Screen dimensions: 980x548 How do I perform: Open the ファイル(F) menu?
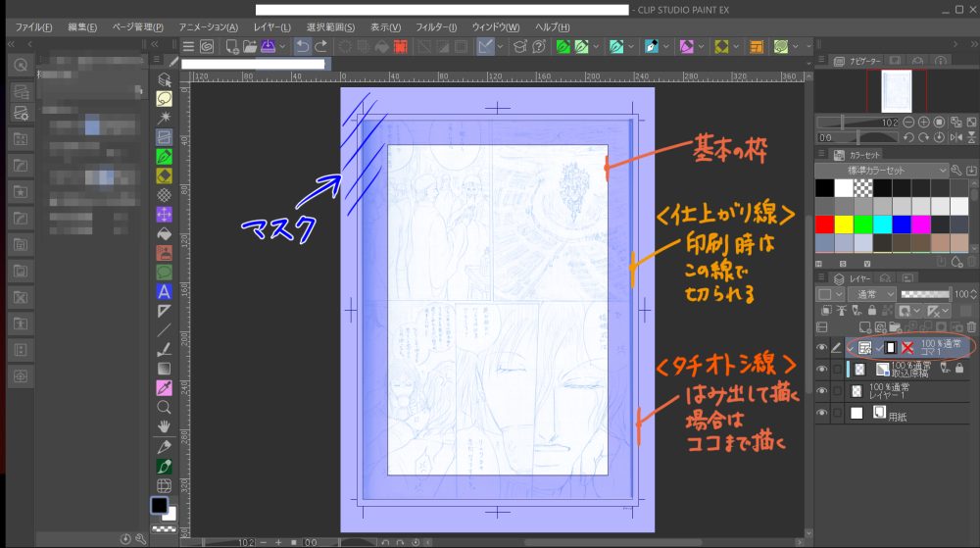tap(33, 27)
